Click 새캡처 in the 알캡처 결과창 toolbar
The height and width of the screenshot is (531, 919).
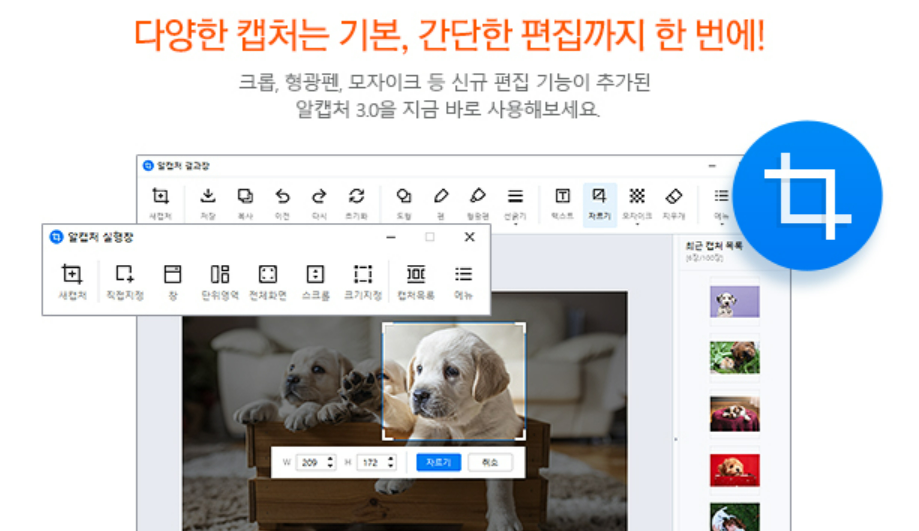160,203
